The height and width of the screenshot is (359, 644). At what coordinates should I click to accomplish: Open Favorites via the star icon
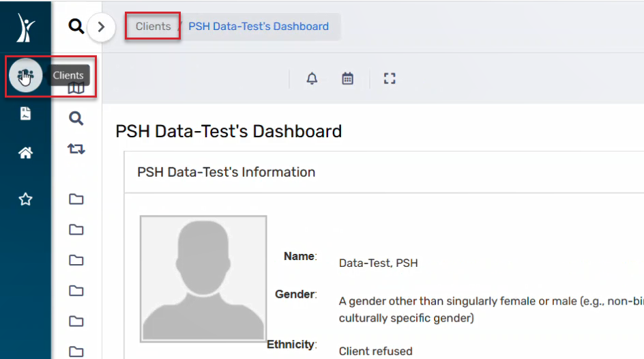[25, 199]
